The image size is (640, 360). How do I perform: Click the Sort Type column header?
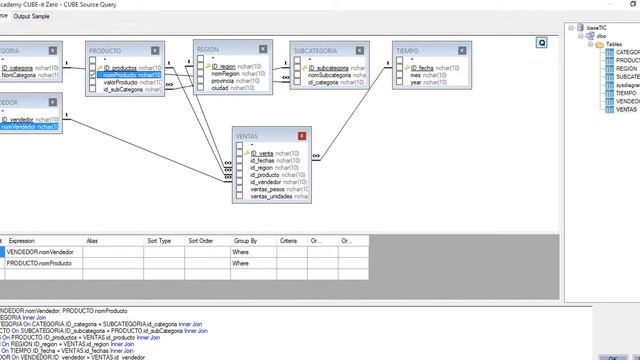(x=164, y=241)
